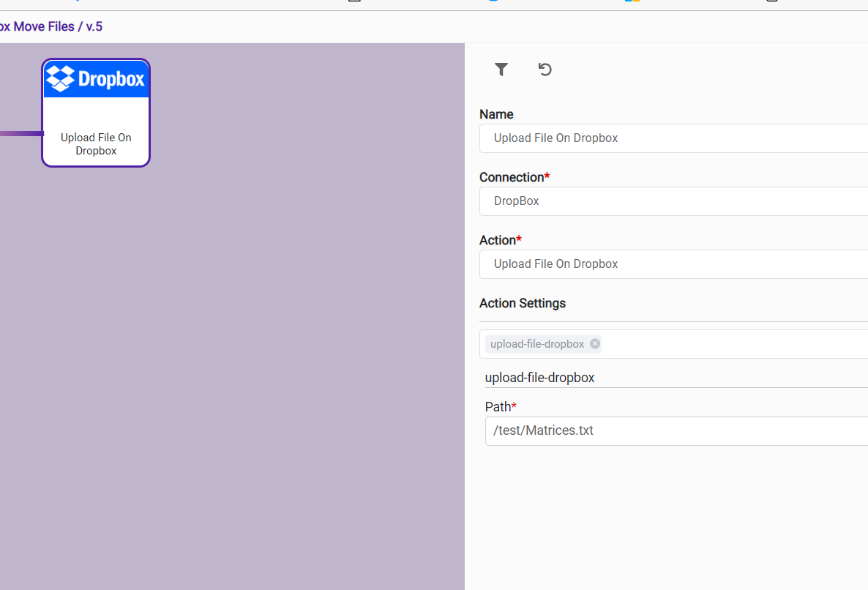Click the upload-file-dropbox section heading
Viewport: 868px width, 590px height.
(539, 378)
